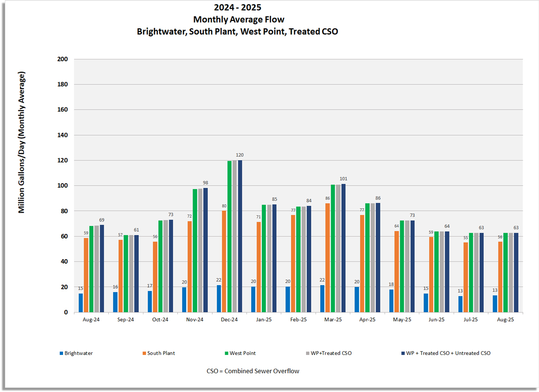Click the Aug-25 x-axis month label
The height and width of the screenshot is (392, 539).
point(505,320)
